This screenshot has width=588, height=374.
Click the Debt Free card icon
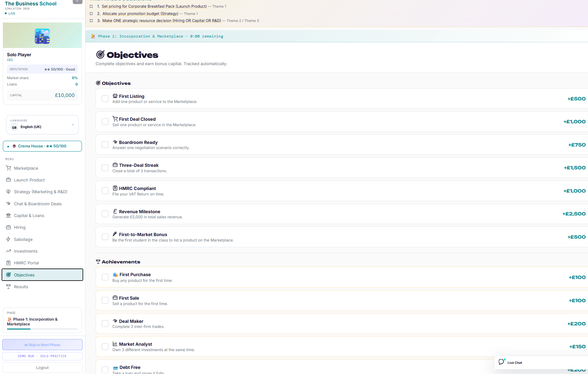(x=116, y=368)
